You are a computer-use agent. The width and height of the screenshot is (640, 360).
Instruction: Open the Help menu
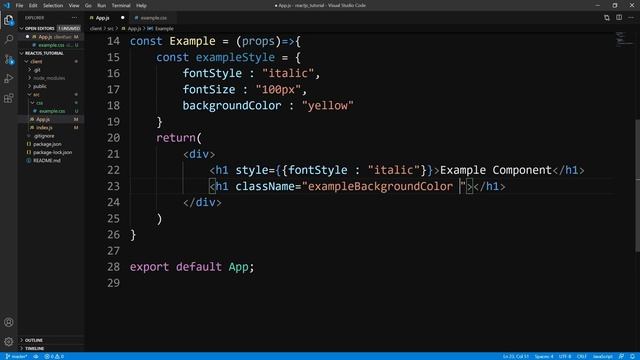click(141, 5)
